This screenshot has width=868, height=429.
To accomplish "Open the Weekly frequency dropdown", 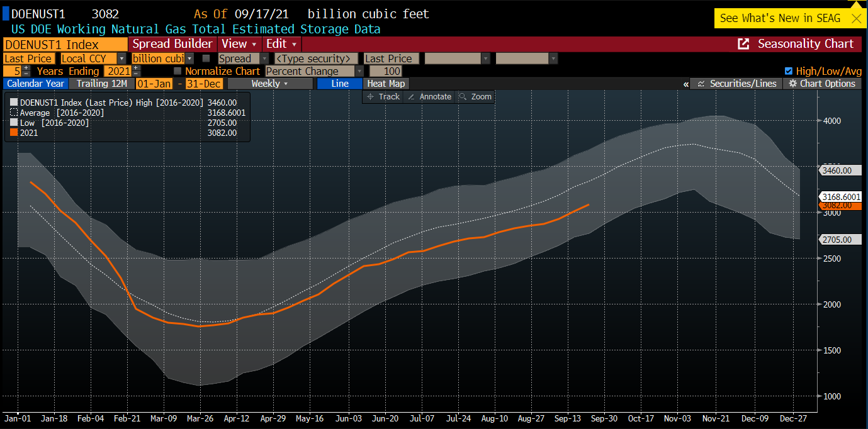I will tap(270, 84).
